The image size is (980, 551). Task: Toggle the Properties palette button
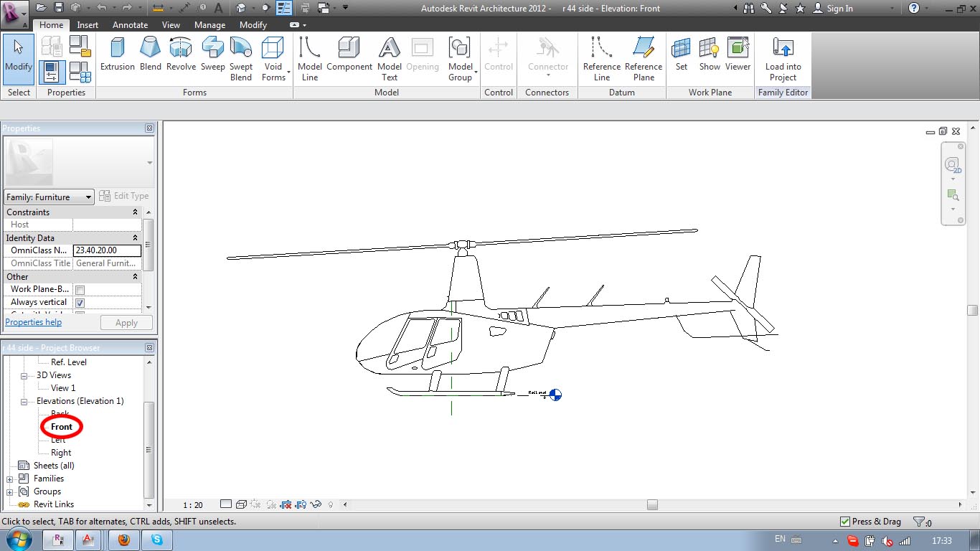pyautogui.click(x=52, y=72)
